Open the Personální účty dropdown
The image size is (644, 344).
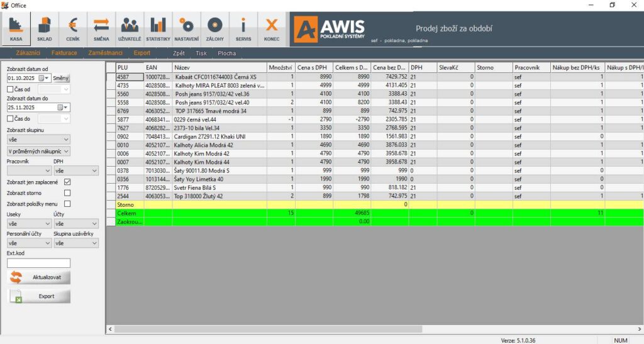click(29, 243)
